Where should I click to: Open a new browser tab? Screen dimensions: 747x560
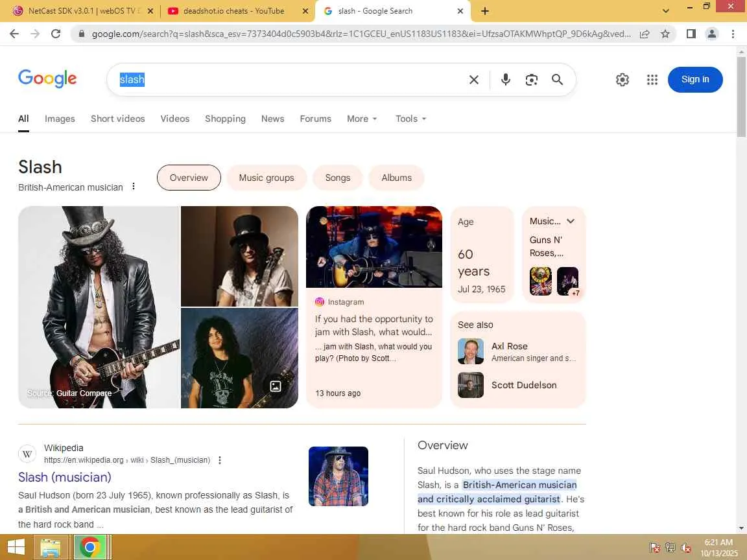485,11
